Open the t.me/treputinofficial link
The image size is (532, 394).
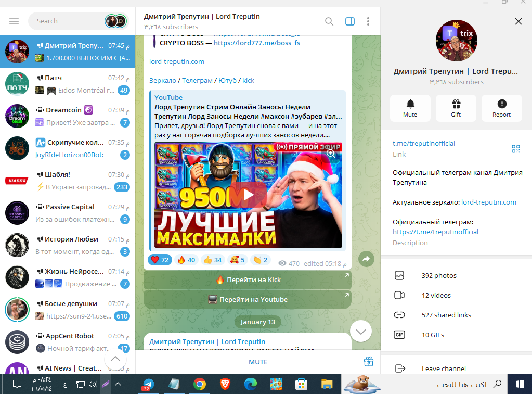tap(424, 143)
